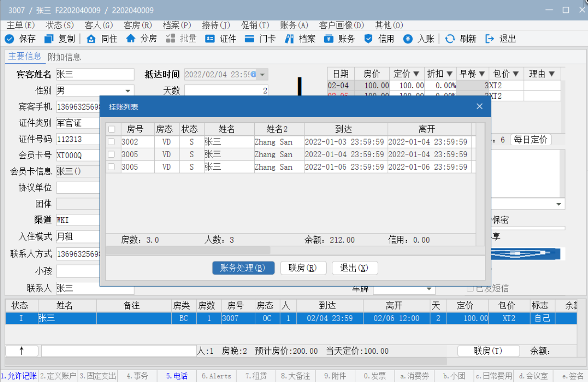Screen dimensions: 588x382
Task: Click the 退出(X) button in dialog
Action: (x=355, y=268)
